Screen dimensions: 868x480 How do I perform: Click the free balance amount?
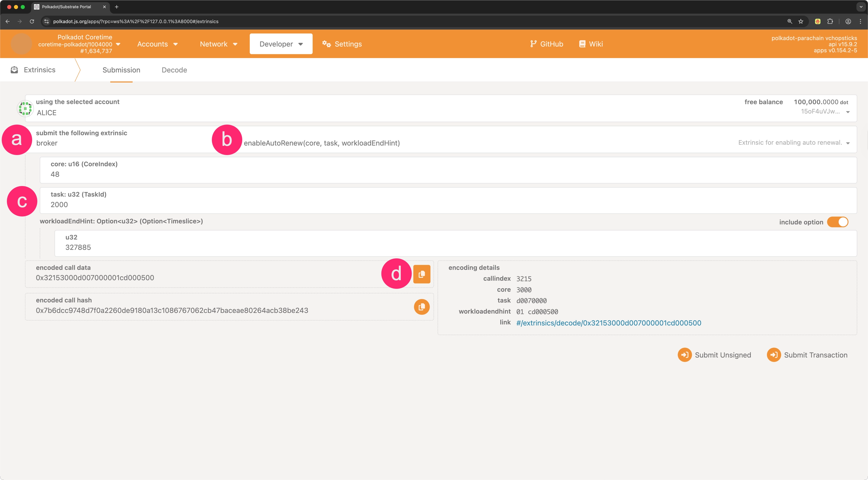coord(821,102)
